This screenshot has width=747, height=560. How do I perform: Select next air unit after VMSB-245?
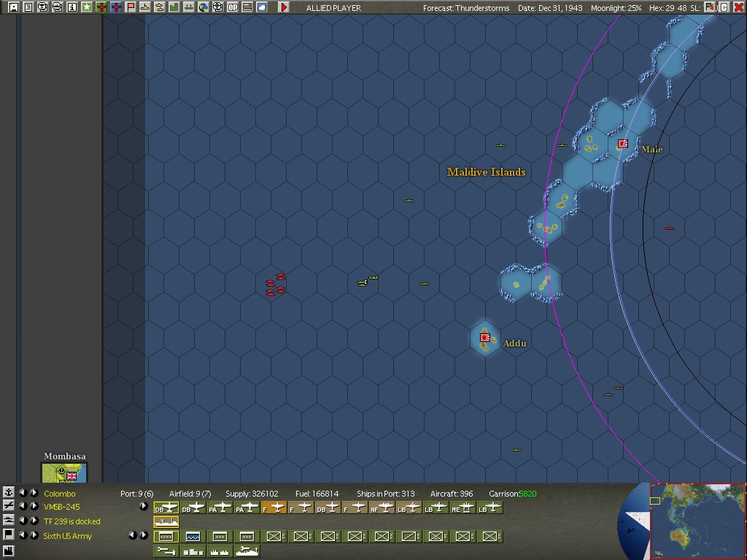(x=34, y=506)
